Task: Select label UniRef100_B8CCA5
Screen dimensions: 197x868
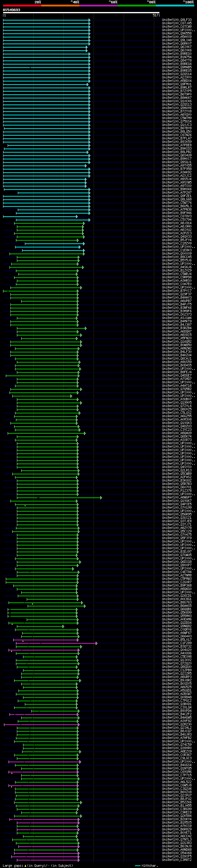Action: point(177,257)
